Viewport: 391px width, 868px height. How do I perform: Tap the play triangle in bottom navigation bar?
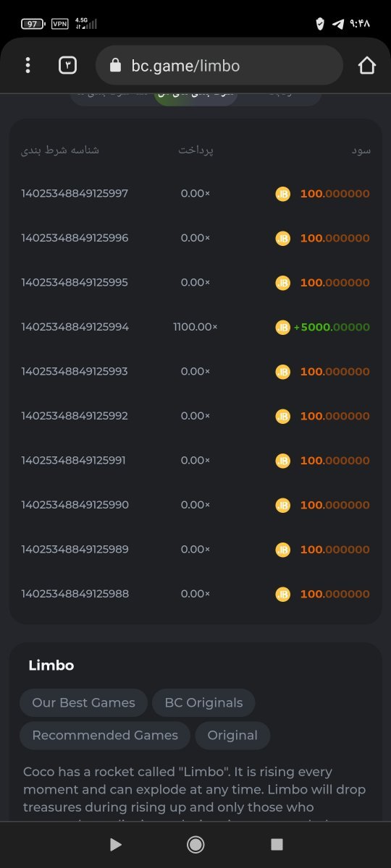[115, 844]
